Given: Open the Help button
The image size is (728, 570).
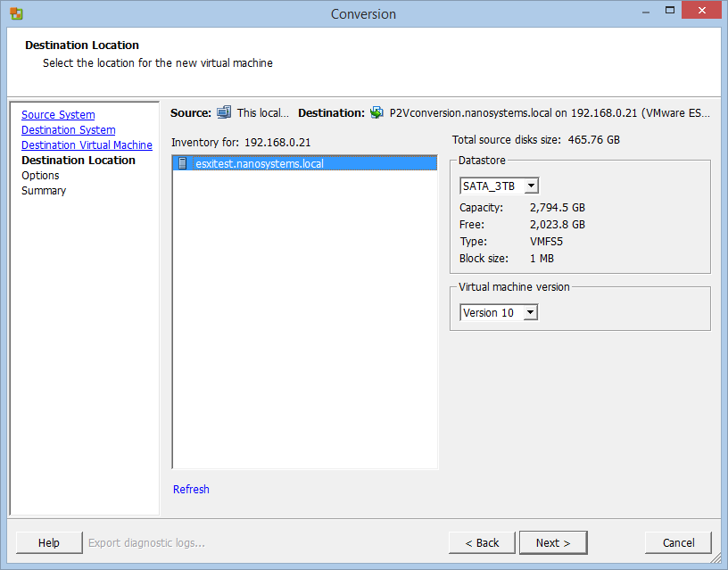Looking at the screenshot, I should click(x=49, y=542).
